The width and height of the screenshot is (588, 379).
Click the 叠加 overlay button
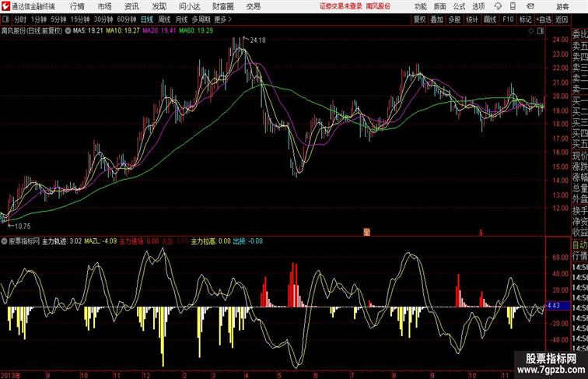click(436, 19)
